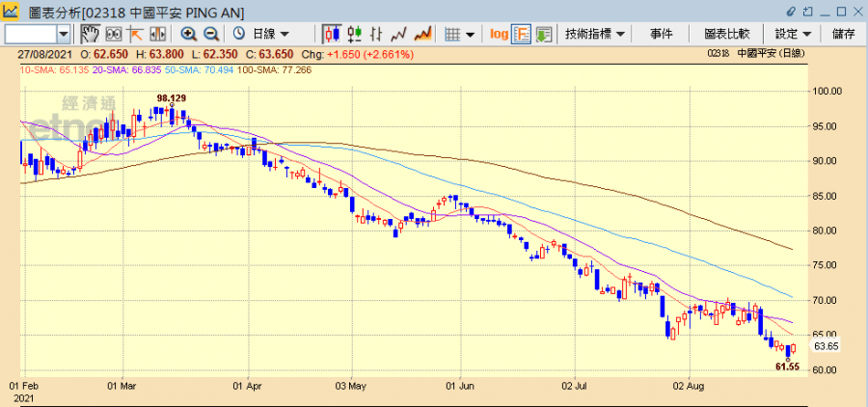Screen dimensions: 868x407
Task: Toggle the green download arrow icon
Action: [544, 34]
